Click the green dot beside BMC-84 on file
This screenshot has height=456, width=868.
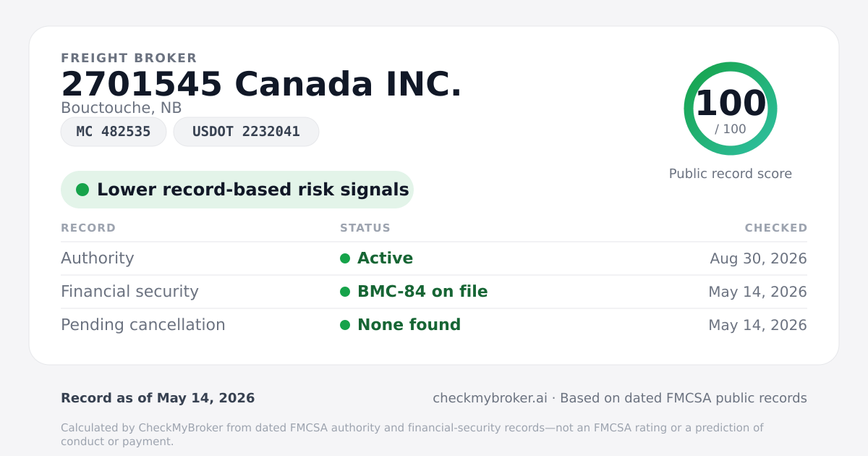pos(345,292)
